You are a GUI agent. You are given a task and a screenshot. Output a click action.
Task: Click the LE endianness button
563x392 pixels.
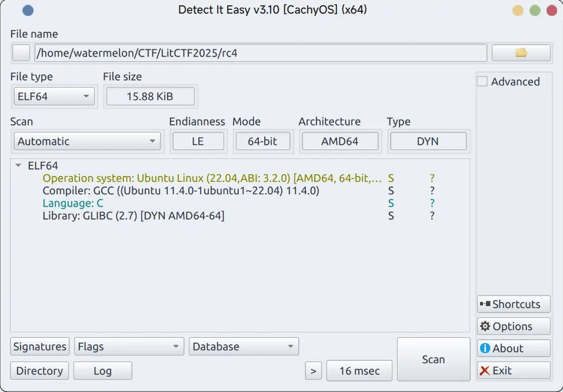[198, 141]
